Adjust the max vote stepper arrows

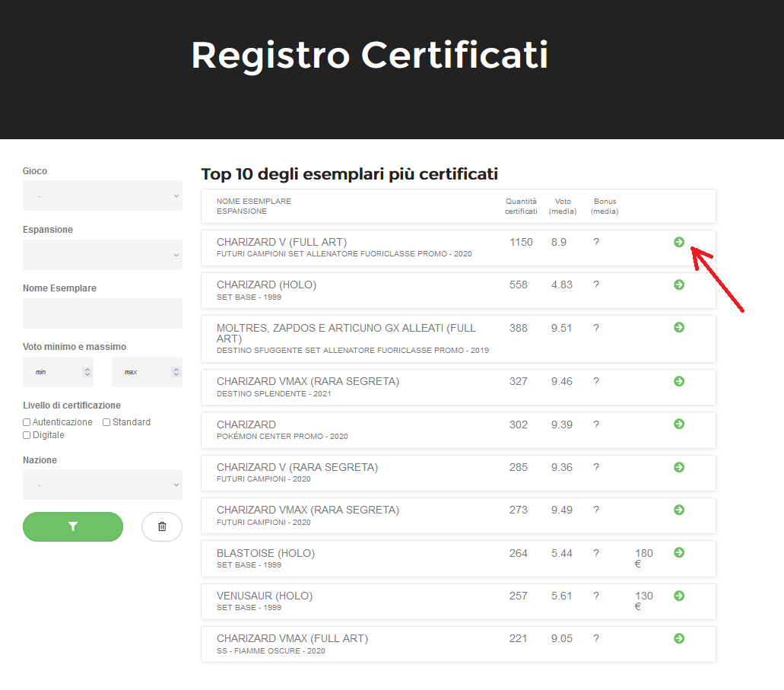[x=176, y=372]
